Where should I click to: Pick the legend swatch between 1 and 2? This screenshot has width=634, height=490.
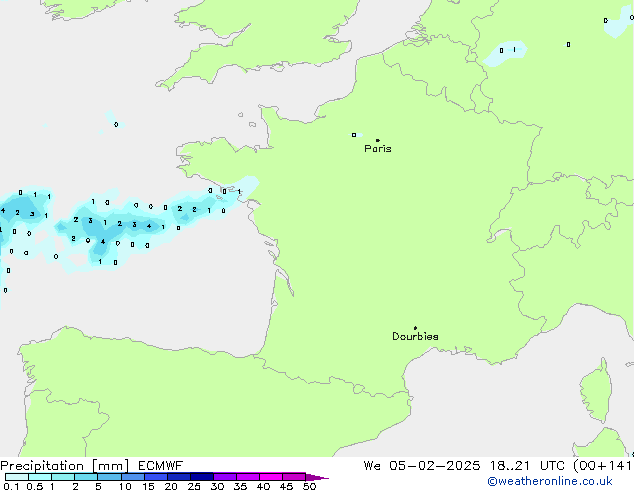(63, 477)
